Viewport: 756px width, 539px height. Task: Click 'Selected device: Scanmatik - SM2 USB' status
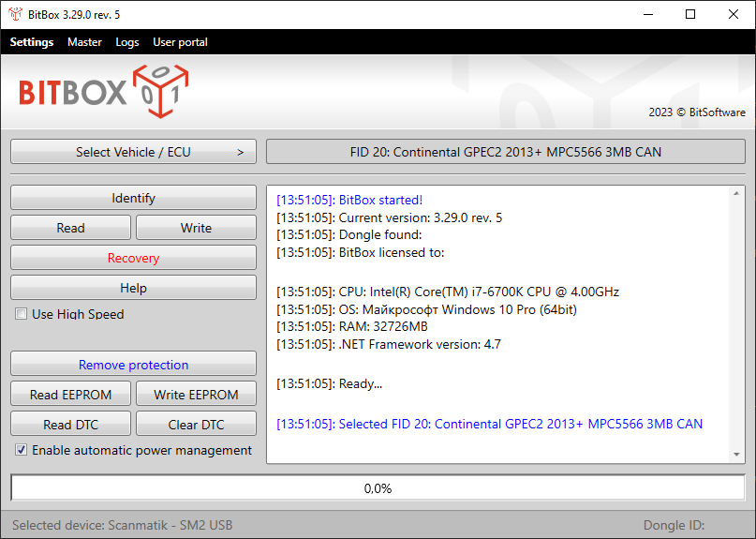123,525
